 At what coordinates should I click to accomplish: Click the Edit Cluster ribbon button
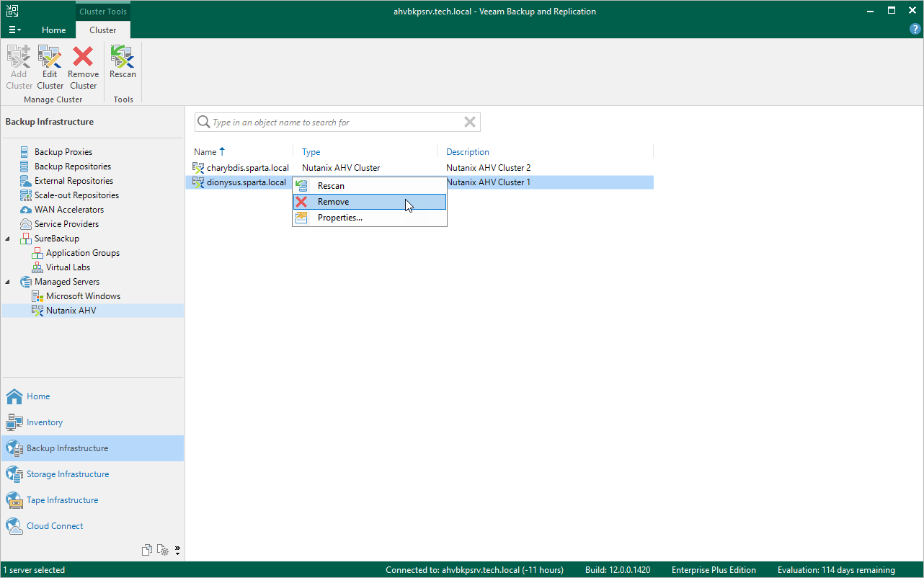click(x=50, y=68)
